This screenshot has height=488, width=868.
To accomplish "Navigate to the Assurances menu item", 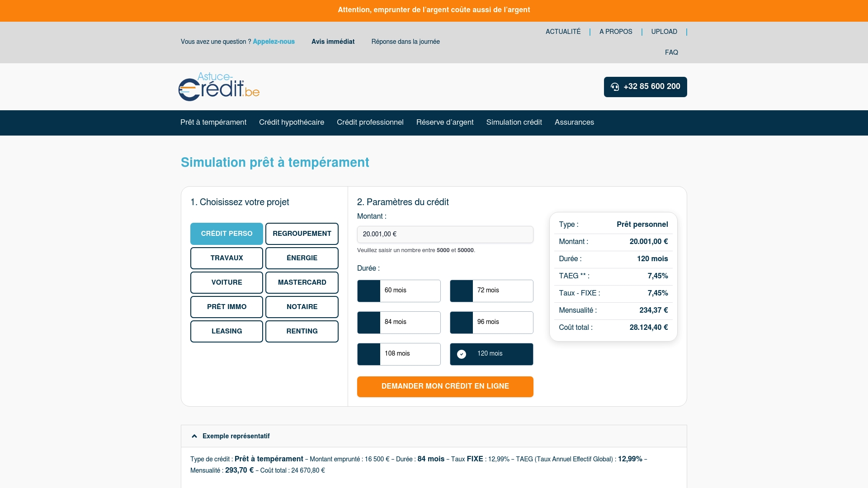I will tap(574, 122).
